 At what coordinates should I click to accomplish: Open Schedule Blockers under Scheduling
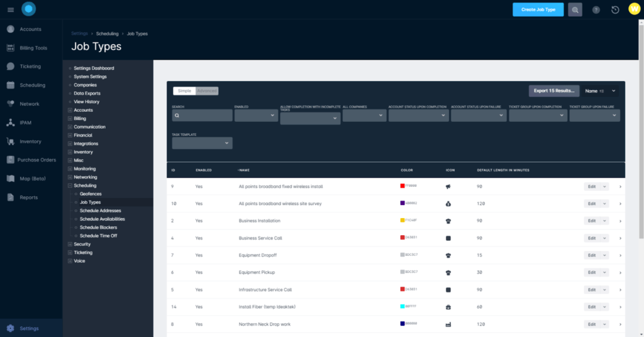(98, 228)
